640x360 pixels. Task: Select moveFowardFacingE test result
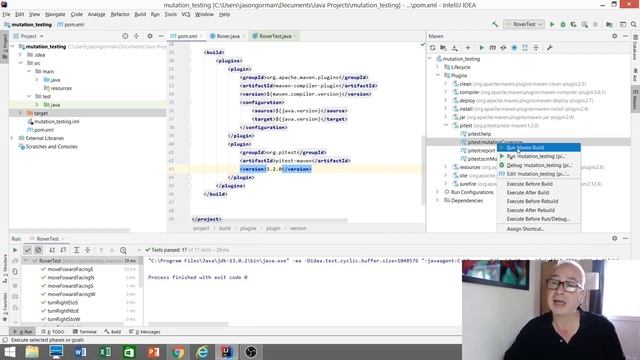tap(70, 269)
